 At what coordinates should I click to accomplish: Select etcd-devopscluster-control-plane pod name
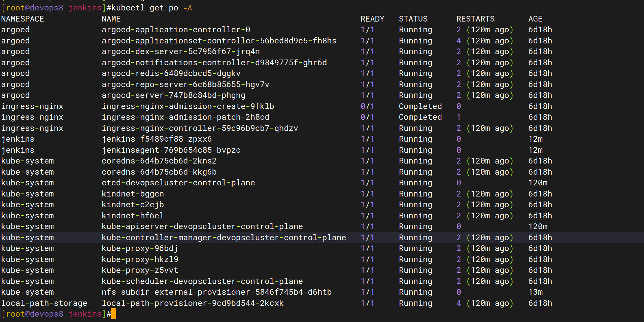[x=178, y=183]
